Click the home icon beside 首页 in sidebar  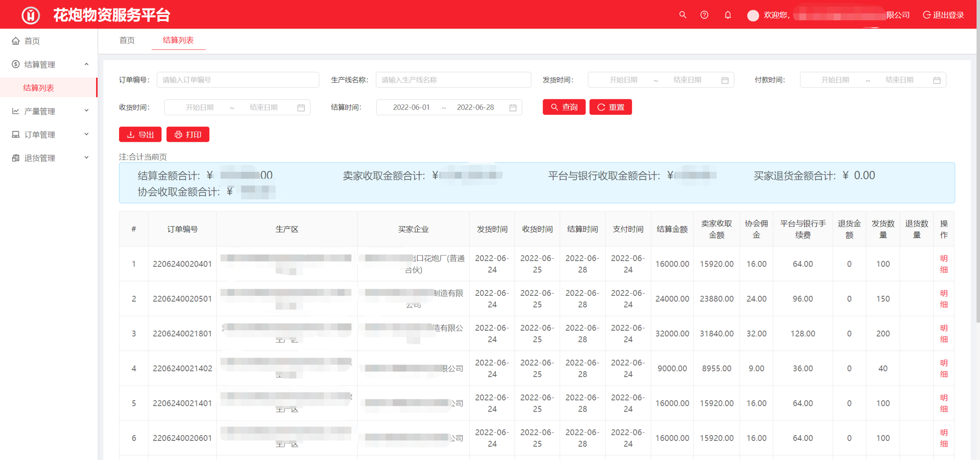[x=15, y=41]
